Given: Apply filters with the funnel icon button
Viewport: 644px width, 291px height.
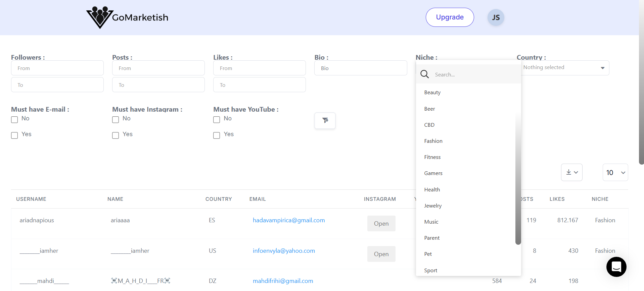Looking at the screenshot, I should tap(325, 121).
